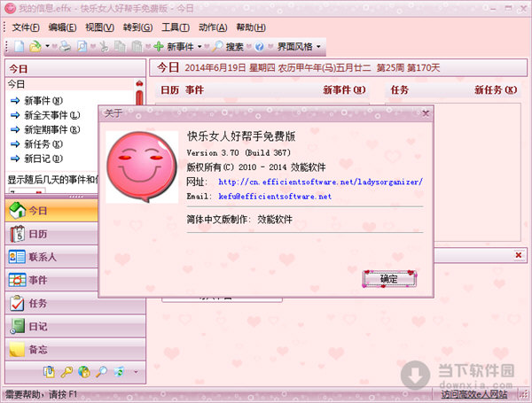The image size is (532, 403).
Task: Open the 文件(F) menu
Action: (26, 27)
